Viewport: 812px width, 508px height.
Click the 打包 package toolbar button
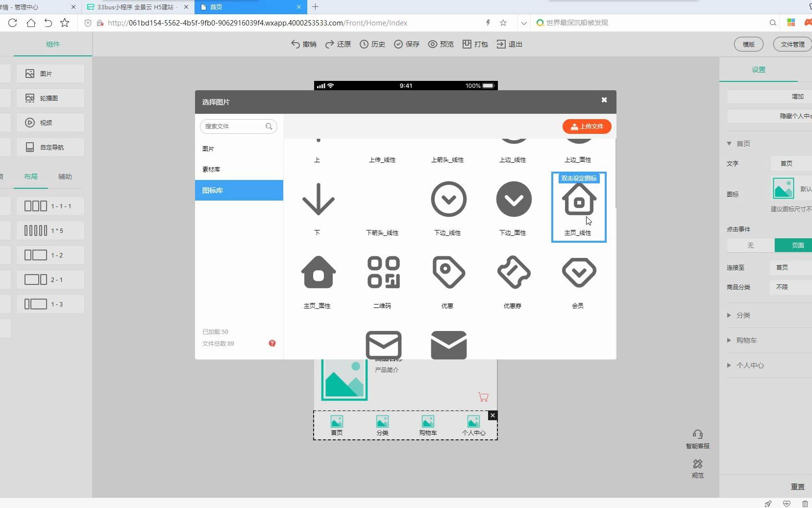click(475, 44)
